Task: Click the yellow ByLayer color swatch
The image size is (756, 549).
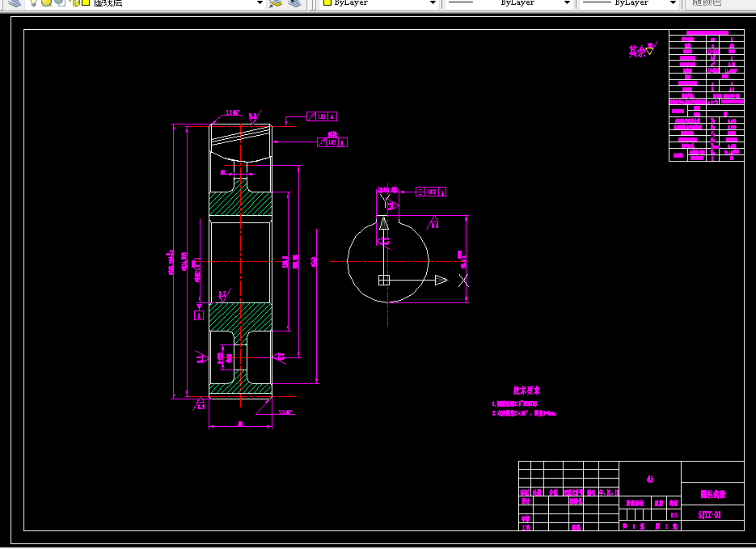Action: (327, 2)
